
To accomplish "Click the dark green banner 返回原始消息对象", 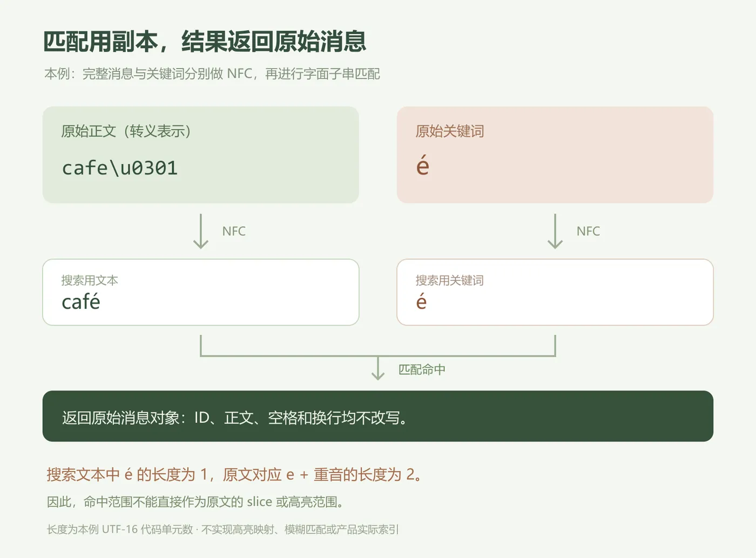I will [378, 416].
